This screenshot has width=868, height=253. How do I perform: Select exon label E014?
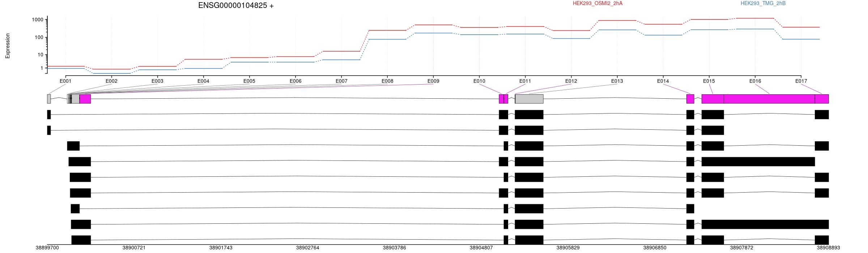(x=663, y=81)
